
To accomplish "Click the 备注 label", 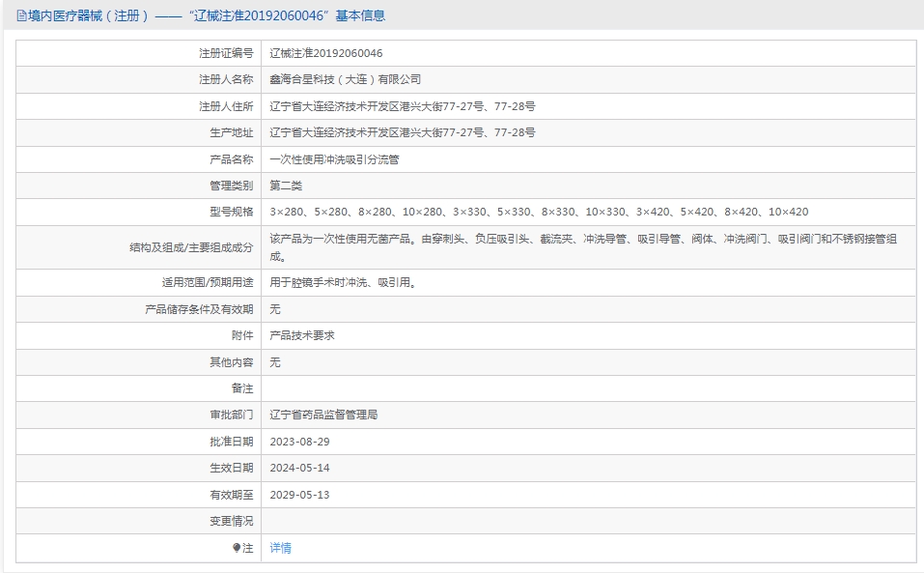I will point(242,388).
